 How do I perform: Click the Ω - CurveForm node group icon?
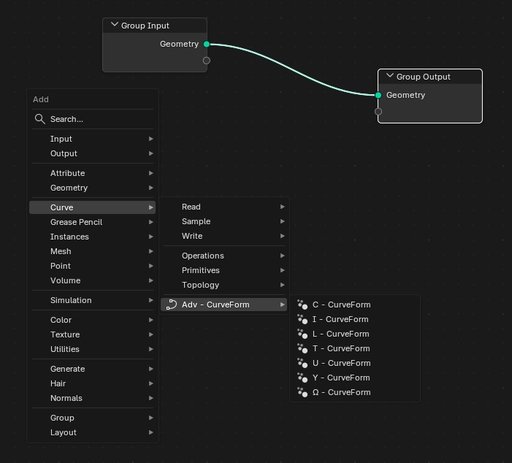[x=302, y=392]
